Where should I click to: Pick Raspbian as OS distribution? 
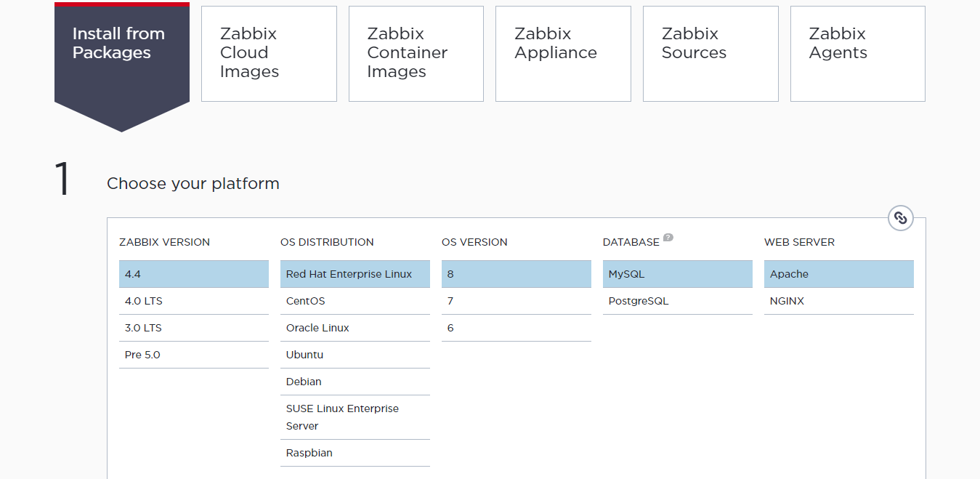click(355, 453)
